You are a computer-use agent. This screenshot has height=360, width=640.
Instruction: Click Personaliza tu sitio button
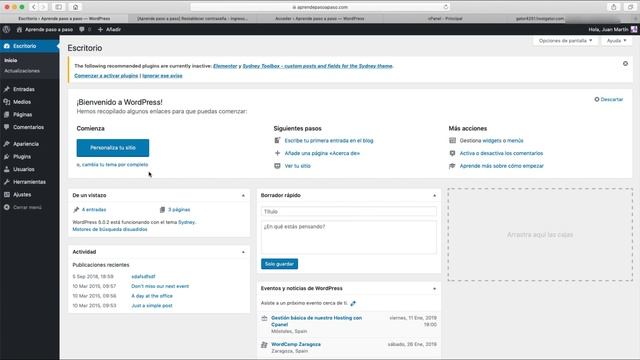pos(113,148)
